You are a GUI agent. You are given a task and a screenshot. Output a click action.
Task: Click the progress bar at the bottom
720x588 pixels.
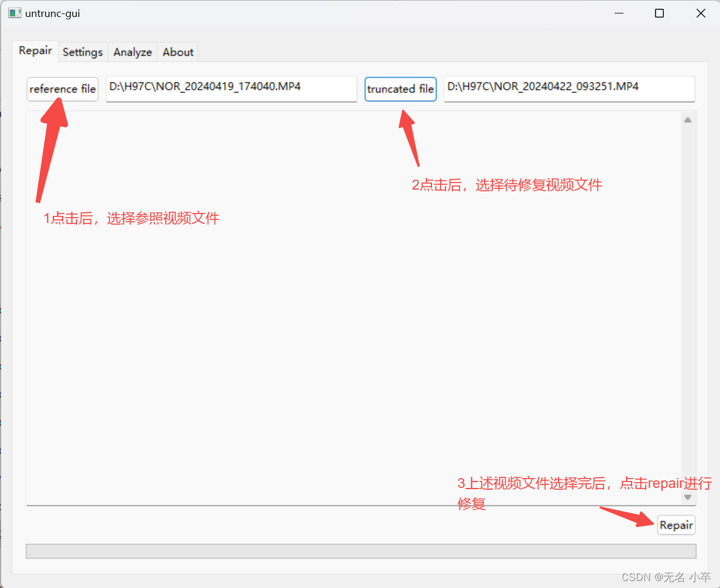coord(360,551)
